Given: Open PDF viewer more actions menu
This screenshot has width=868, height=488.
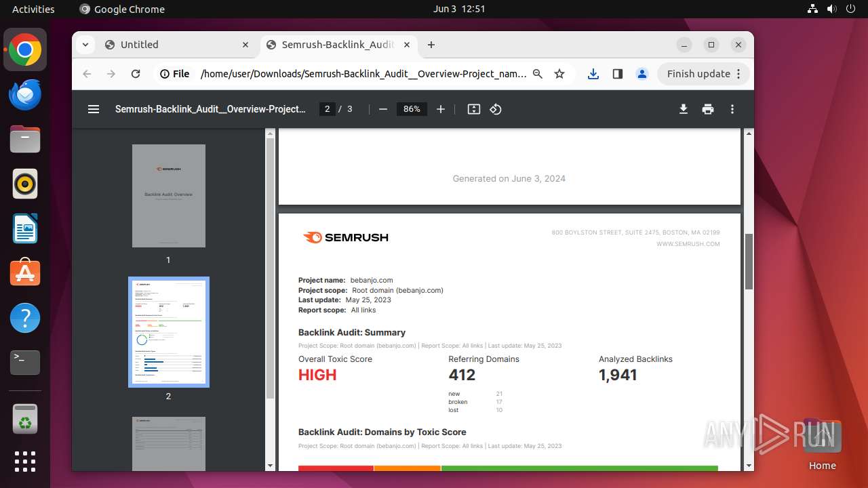Looking at the screenshot, I should coord(732,109).
